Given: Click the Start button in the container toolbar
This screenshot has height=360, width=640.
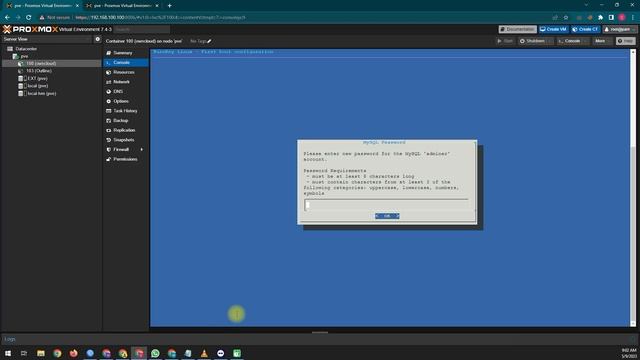Looking at the screenshot, I should [x=505, y=41].
